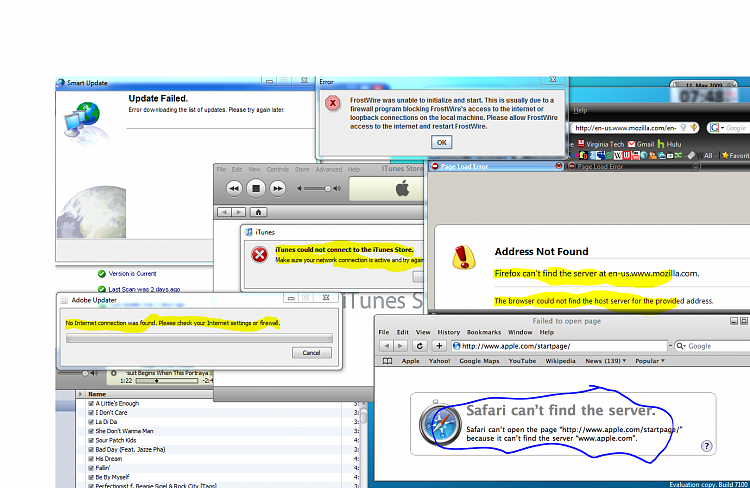This screenshot has height=488, width=750.
Task: Open Safari's bookmarks book icon
Action: click(387, 361)
